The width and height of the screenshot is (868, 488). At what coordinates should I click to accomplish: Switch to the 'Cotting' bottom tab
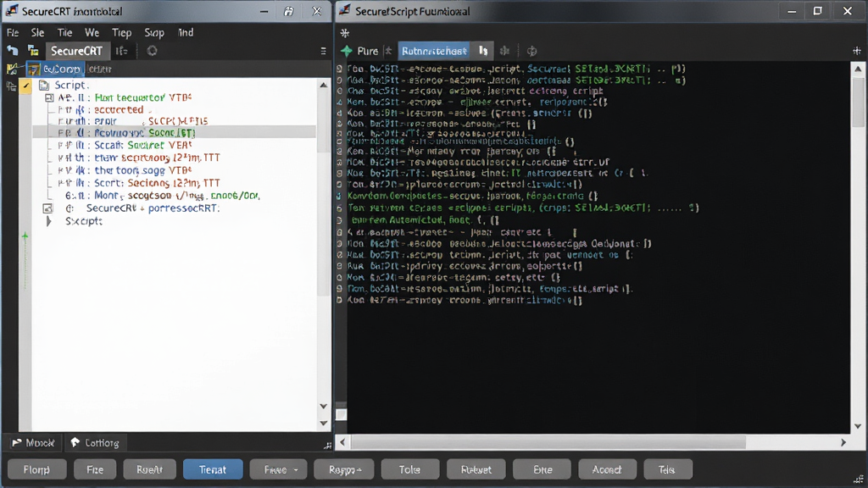(95, 442)
